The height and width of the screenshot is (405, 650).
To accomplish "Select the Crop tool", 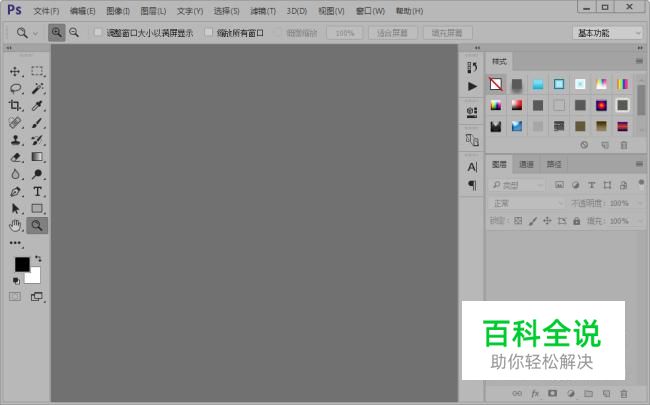I will (x=15, y=105).
